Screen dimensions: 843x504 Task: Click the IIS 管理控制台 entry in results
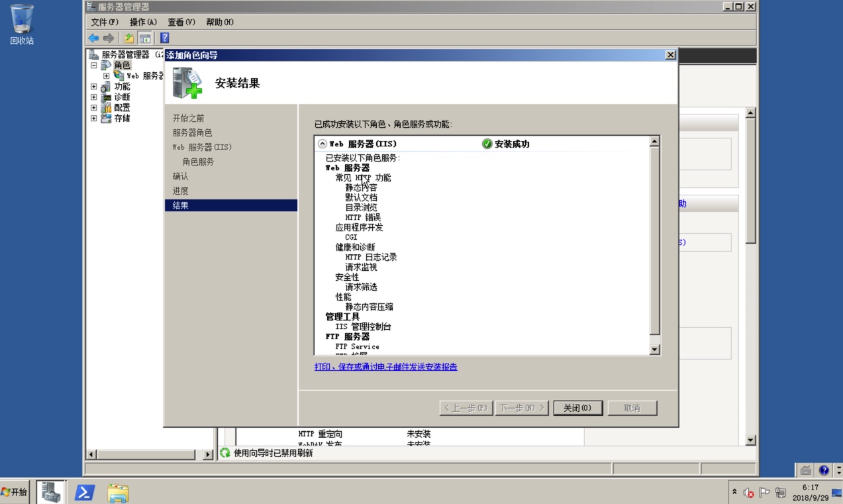tap(363, 327)
